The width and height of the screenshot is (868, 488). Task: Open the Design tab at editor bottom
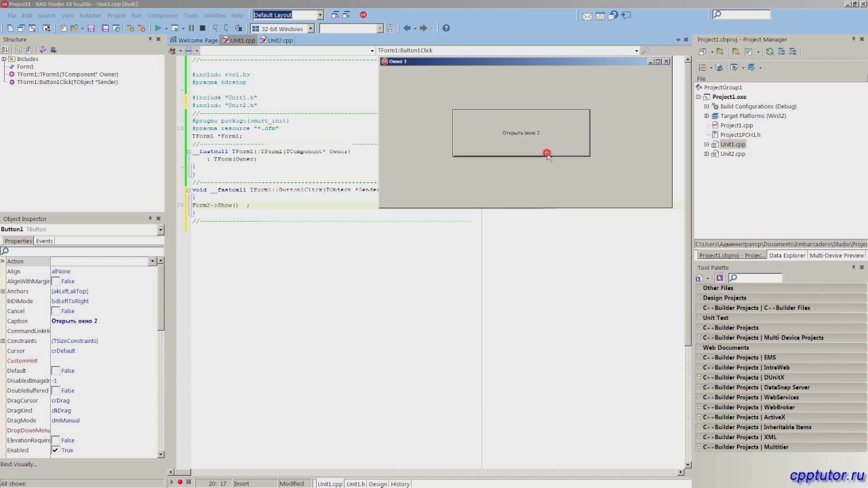click(x=378, y=484)
